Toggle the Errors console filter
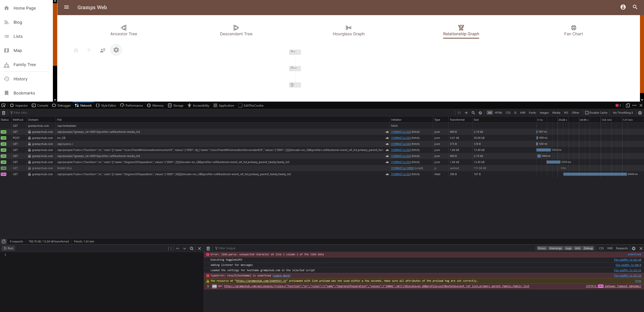The height and width of the screenshot is (312, 644). (542, 248)
